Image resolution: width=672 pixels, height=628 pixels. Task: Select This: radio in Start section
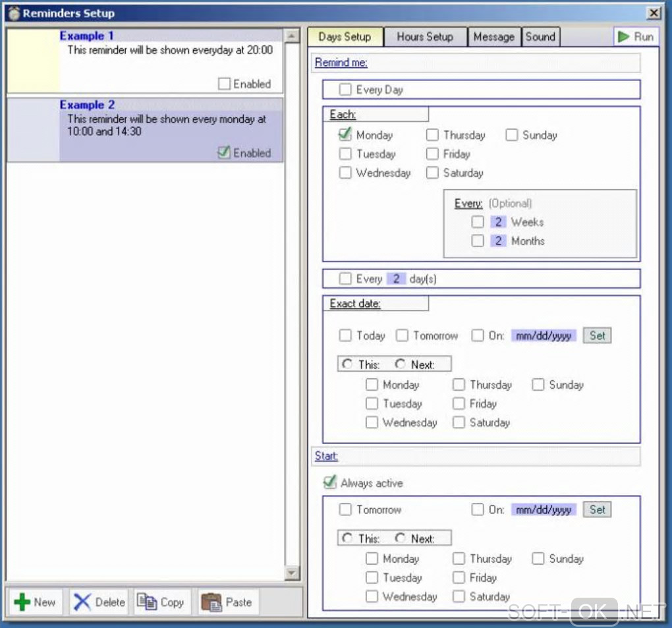pyautogui.click(x=348, y=538)
